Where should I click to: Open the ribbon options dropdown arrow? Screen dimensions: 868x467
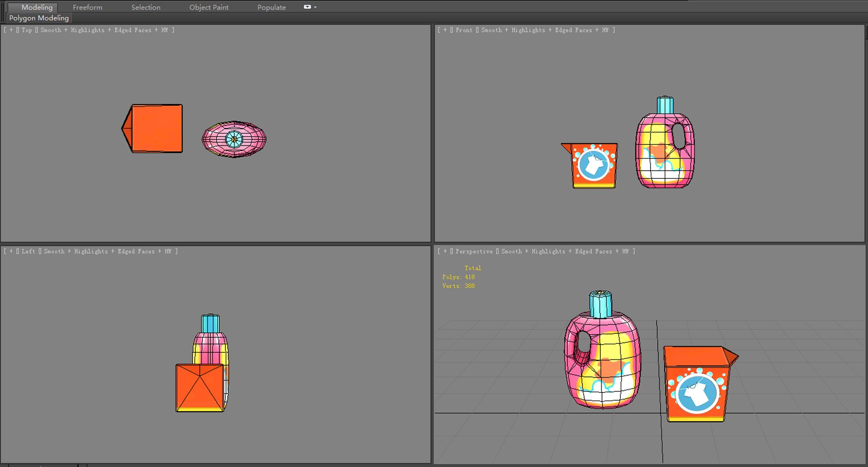315,7
